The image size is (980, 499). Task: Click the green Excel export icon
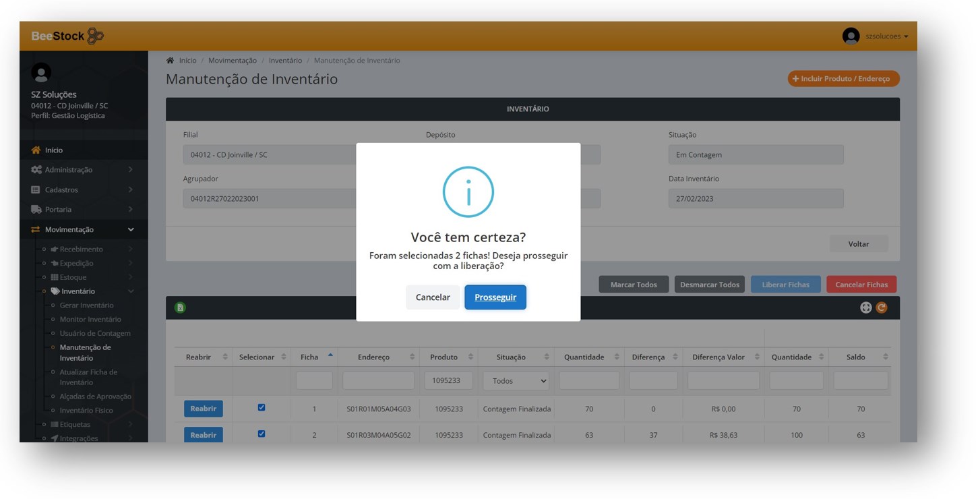[180, 307]
